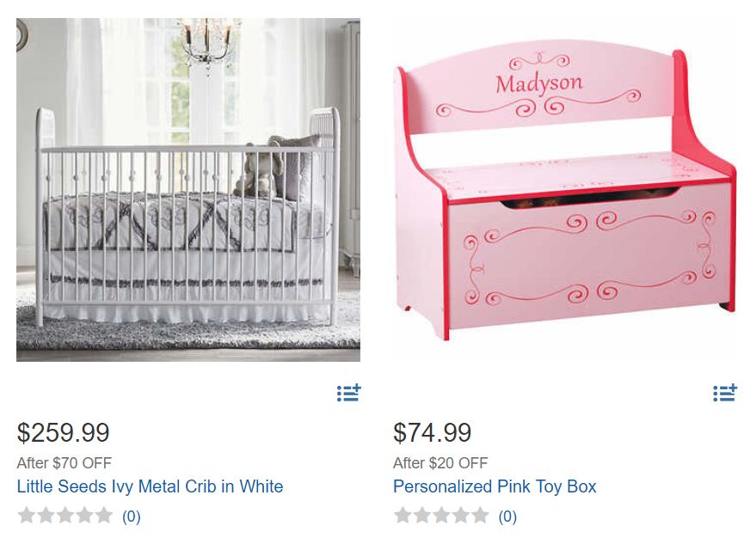Click the fourth star under the toy box
756x544 pixels.
(x=461, y=515)
